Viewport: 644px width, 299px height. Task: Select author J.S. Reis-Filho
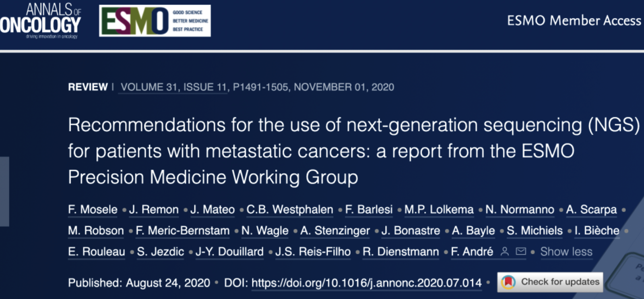click(x=313, y=252)
